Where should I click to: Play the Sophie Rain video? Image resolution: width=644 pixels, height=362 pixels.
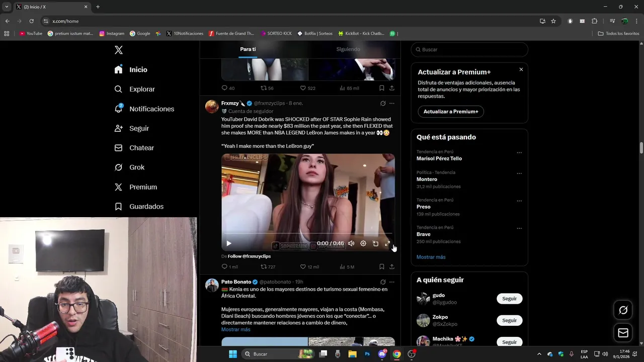pos(228,243)
